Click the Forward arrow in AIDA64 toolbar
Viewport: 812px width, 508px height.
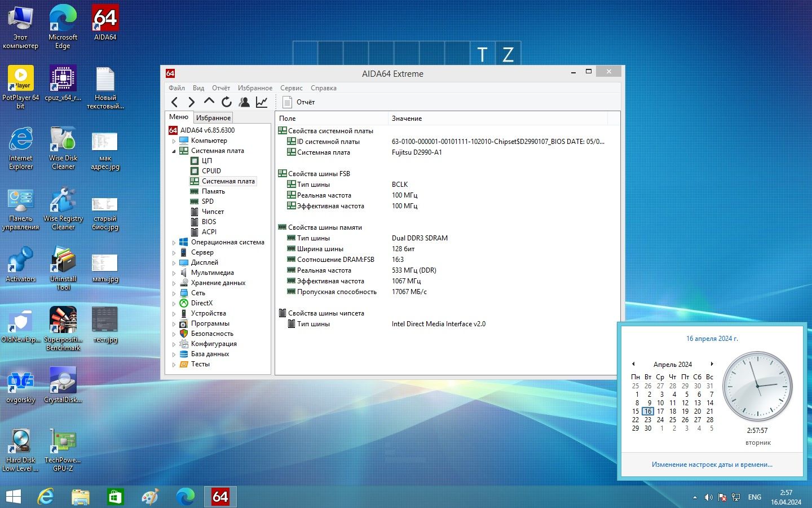click(x=192, y=102)
